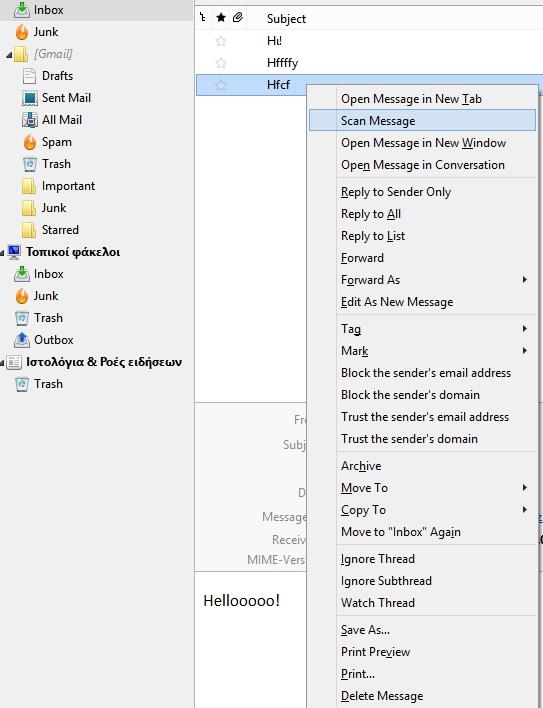This screenshot has width=543, height=708.
Task: Toggle star on the Hffffy message
Action: 221,63
